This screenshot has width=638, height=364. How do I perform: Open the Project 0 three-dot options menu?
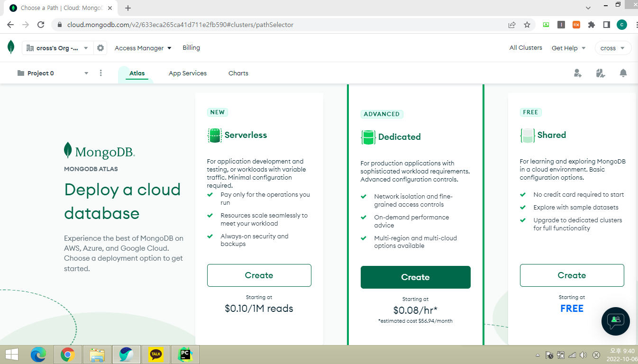101,73
